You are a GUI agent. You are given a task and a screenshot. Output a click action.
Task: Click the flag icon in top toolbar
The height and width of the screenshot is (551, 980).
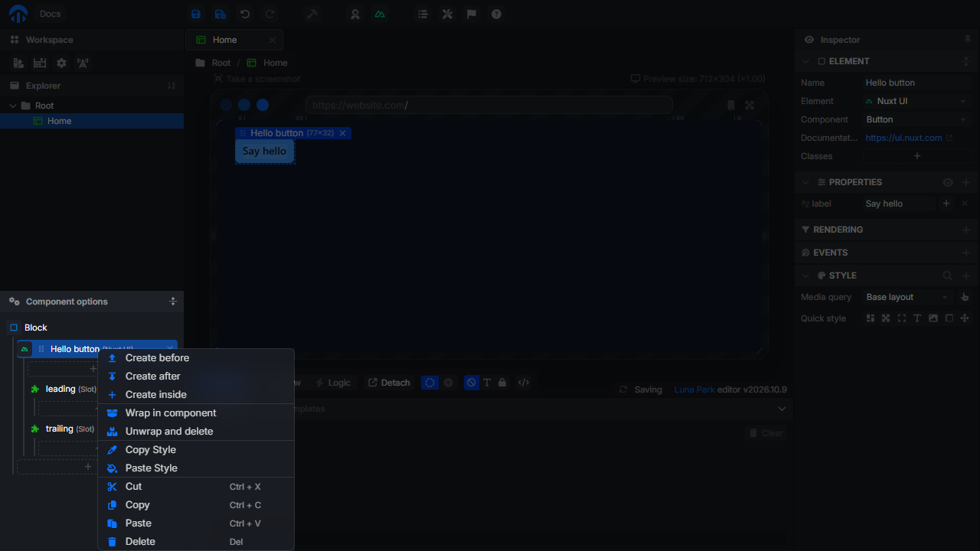(472, 14)
